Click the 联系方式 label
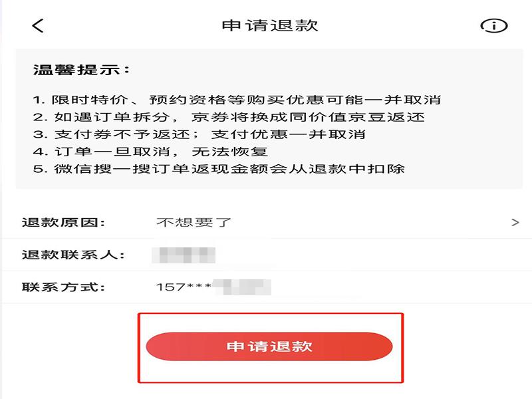 coord(64,287)
